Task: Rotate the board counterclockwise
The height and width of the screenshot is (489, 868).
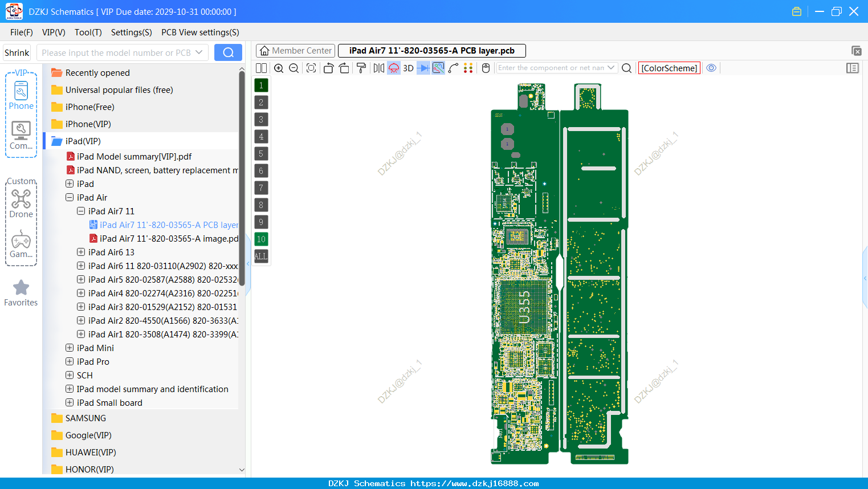Action: point(328,68)
